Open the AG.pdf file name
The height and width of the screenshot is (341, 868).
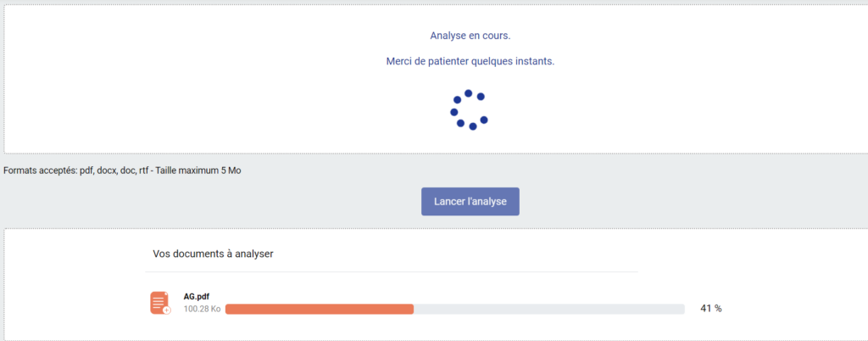196,297
